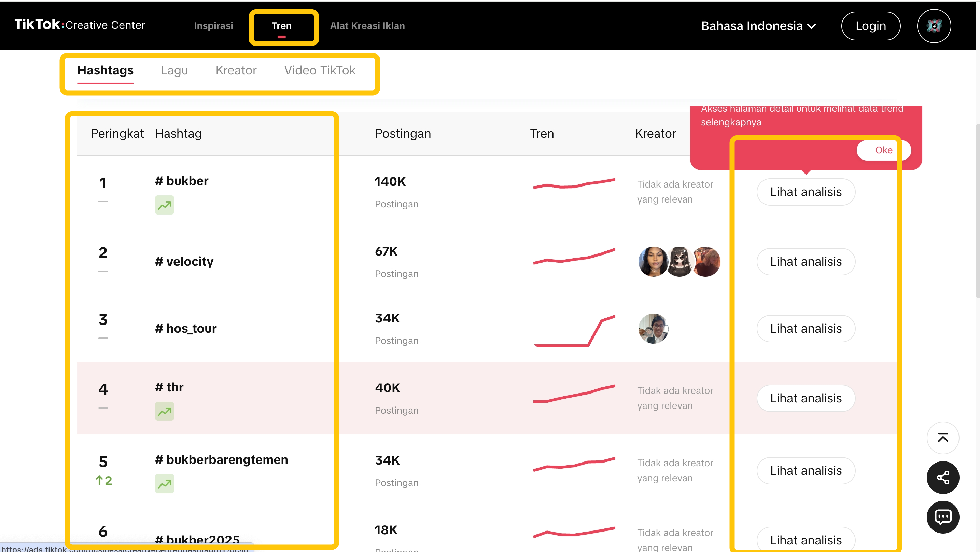The width and height of the screenshot is (980, 552).
Task: Click the trending-up badge under thr
Action: point(164,412)
